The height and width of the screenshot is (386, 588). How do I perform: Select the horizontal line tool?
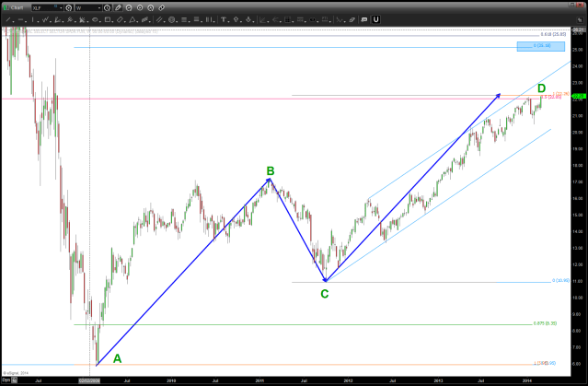coord(21,19)
